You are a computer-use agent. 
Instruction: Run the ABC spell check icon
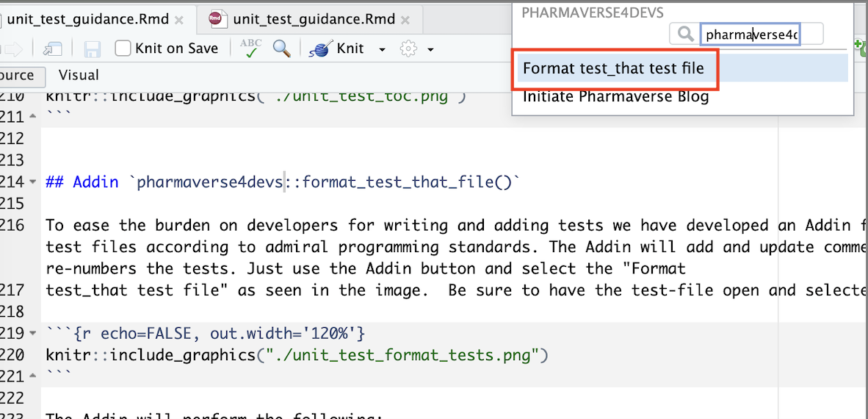[250, 49]
